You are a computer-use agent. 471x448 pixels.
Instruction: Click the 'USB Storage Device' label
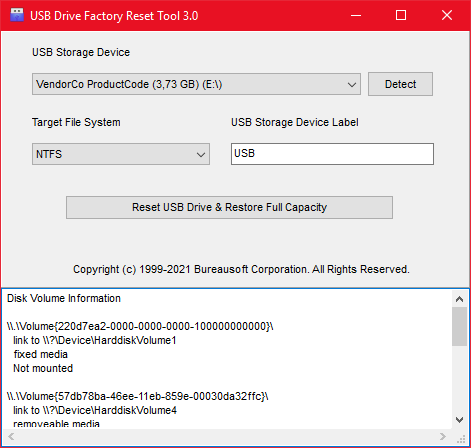pyautogui.click(x=81, y=52)
